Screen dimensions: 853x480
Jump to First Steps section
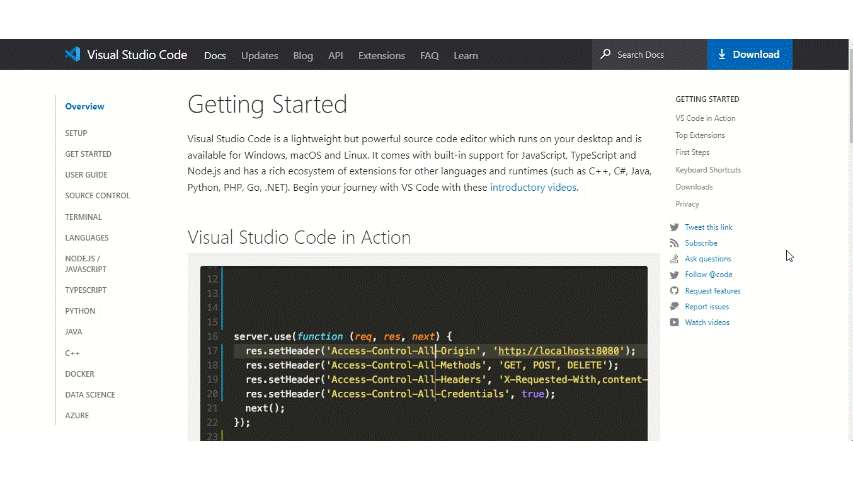693,152
